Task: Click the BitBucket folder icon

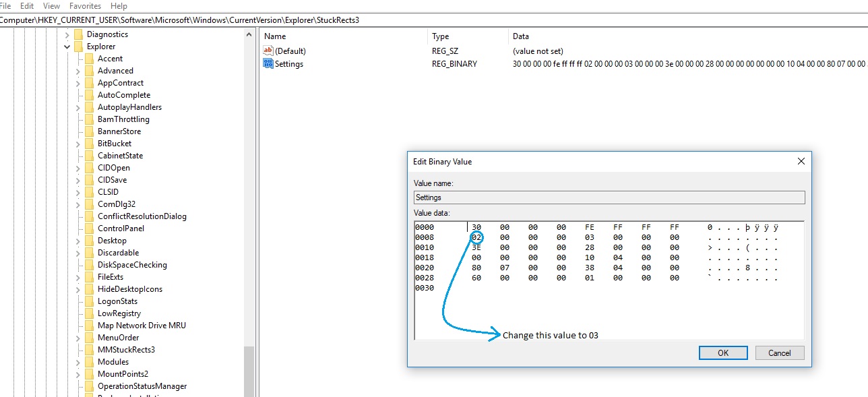Action: click(x=89, y=144)
